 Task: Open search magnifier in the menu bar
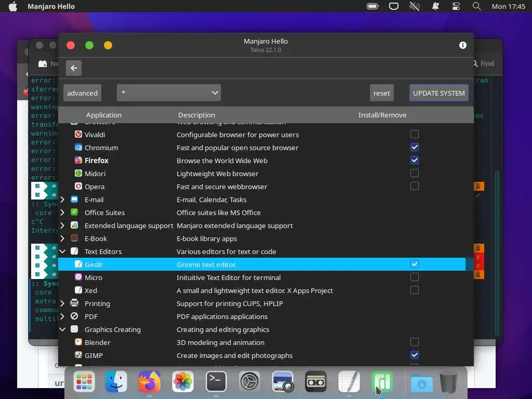(x=477, y=6)
